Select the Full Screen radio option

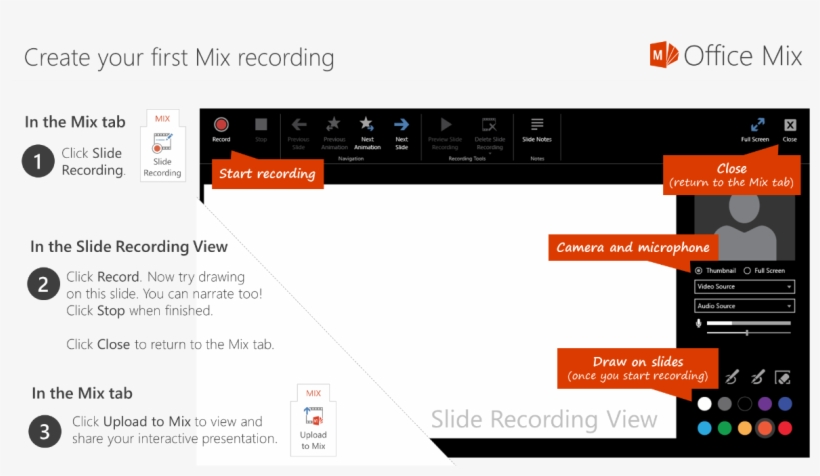pyautogui.click(x=747, y=270)
